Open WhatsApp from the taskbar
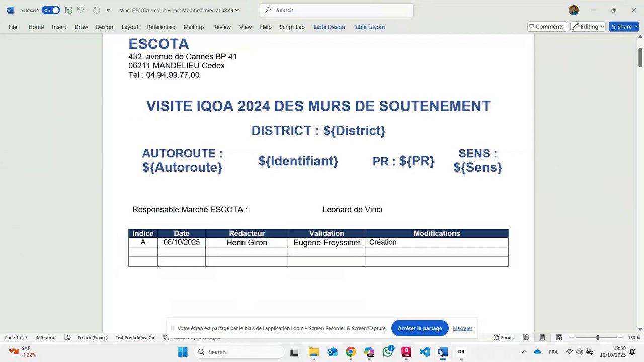The image size is (644, 362). pyautogui.click(x=388, y=352)
